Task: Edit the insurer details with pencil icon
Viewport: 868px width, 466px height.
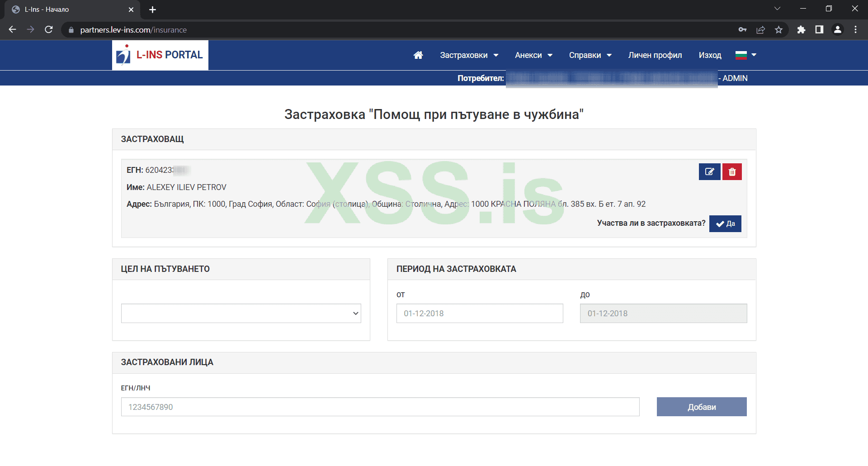Action: click(x=709, y=172)
